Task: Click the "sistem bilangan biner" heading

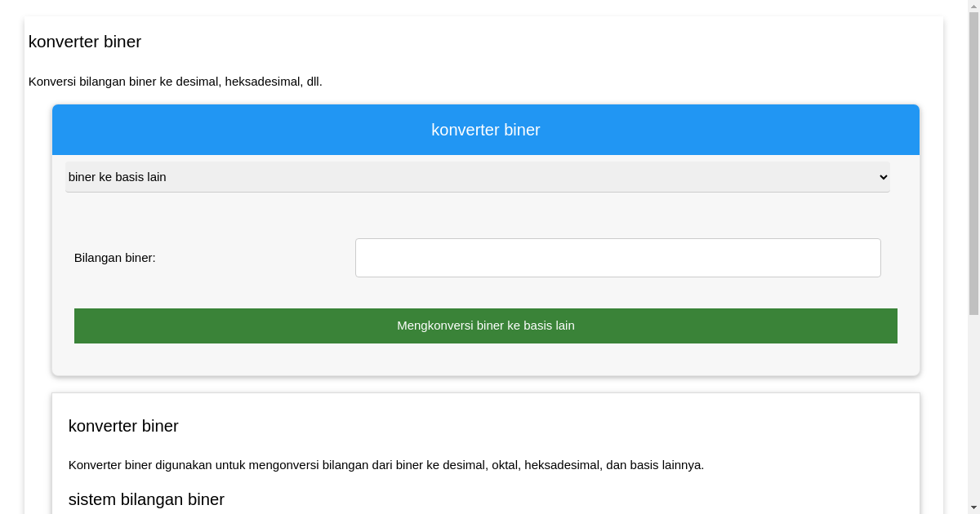Action: pos(146,499)
